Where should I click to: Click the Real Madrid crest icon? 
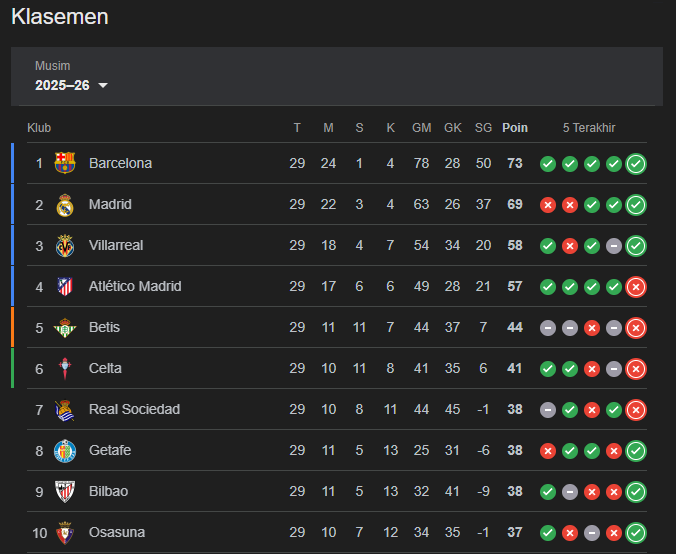[65, 204]
